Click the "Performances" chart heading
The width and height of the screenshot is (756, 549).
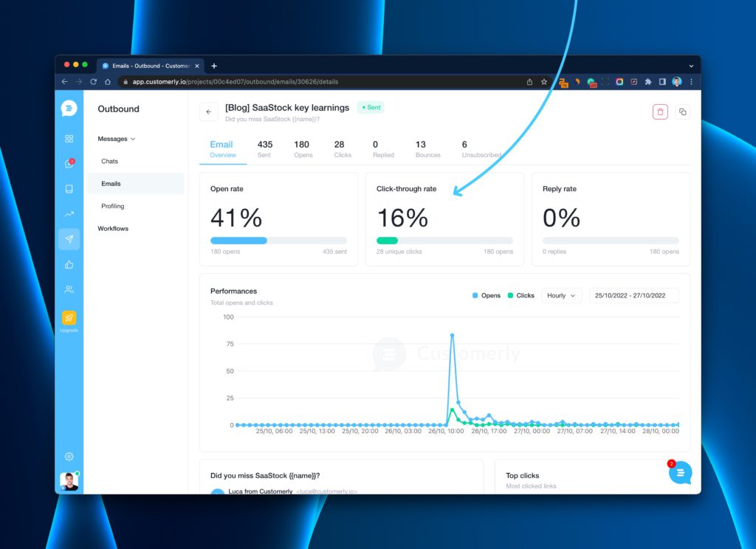point(233,291)
